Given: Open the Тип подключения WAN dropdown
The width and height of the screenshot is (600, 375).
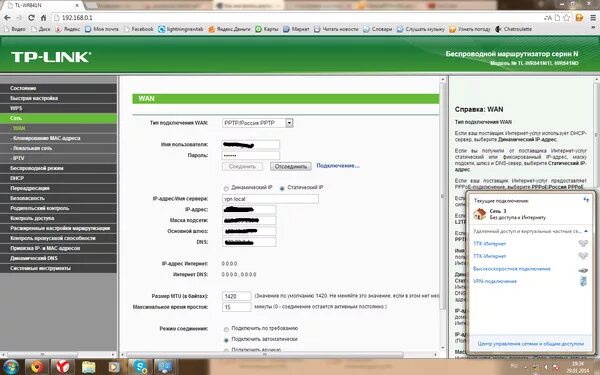Looking at the screenshot, I should 289,123.
